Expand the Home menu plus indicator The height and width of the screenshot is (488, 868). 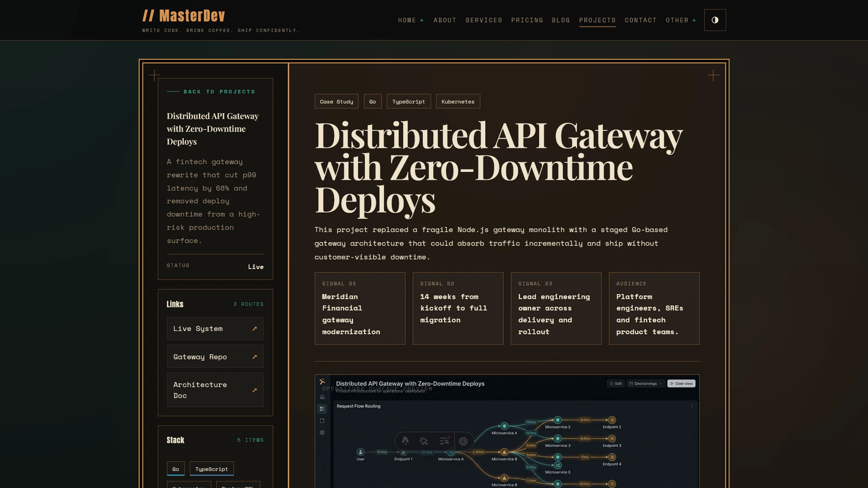(422, 20)
